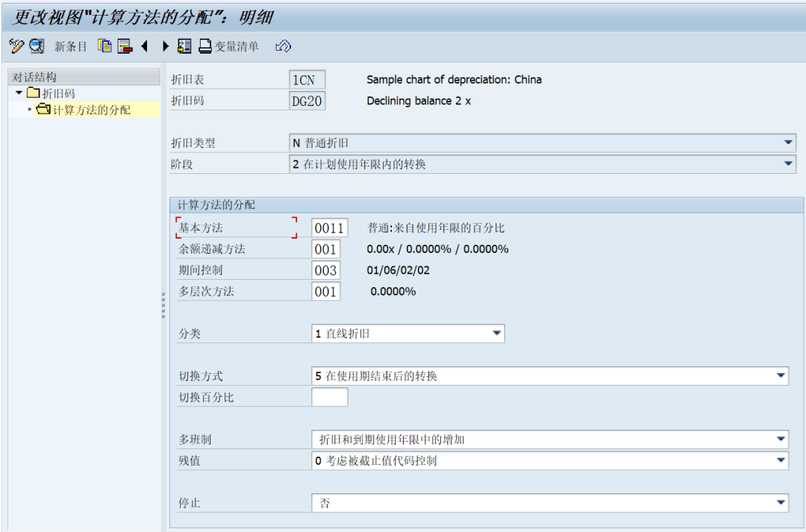The width and height of the screenshot is (806, 532).
Task: Open the 切换方式 dropdown list
Action: click(781, 376)
